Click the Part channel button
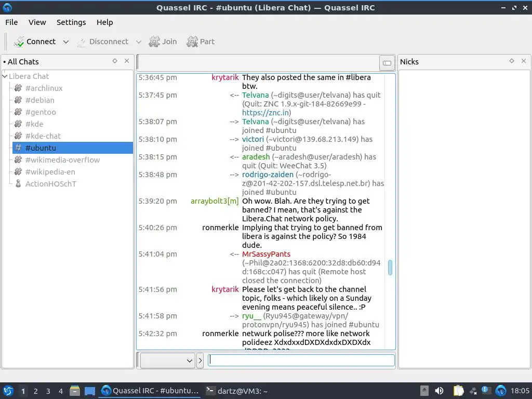The image size is (532, 399). point(201,42)
